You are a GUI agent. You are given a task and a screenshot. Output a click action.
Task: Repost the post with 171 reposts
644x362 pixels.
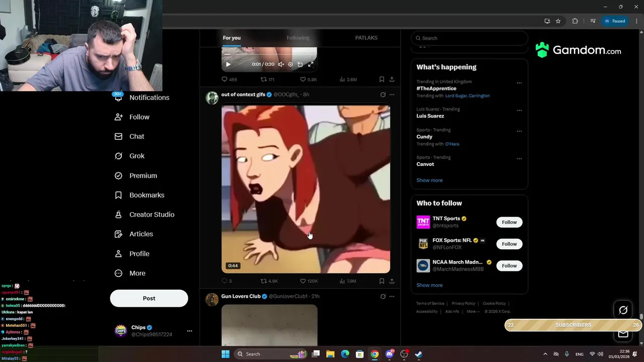point(267,79)
